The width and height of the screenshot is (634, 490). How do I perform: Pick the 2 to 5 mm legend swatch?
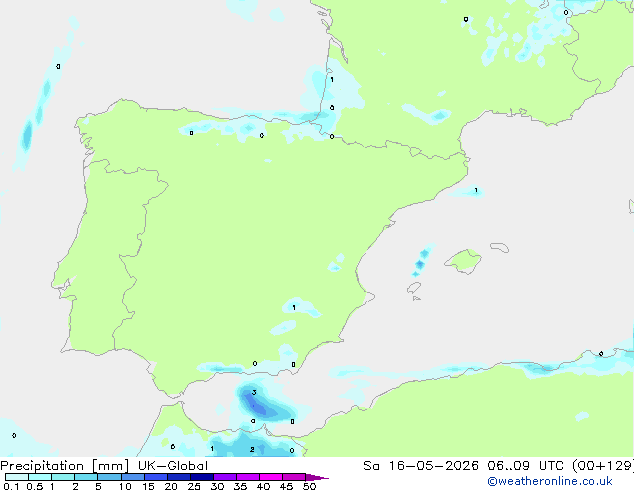(x=86, y=477)
